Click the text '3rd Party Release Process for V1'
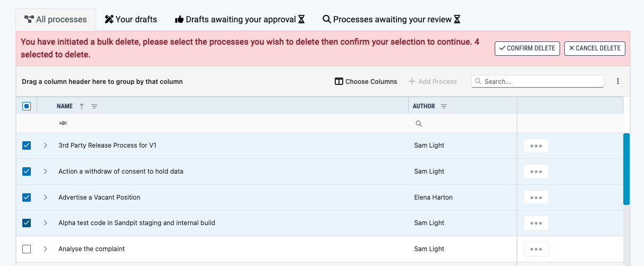The height and width of the screenshot is (266, 644). [107, 145]
